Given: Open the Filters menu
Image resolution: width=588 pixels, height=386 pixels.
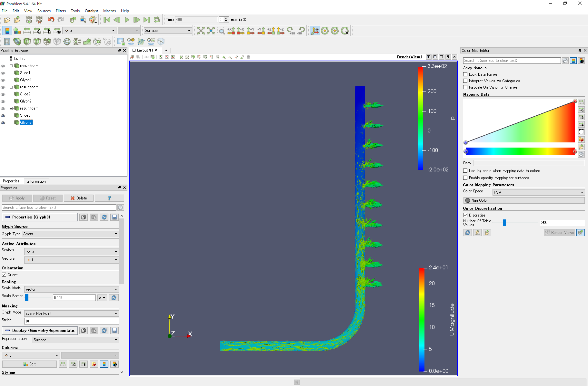Looking at the screenshot, I should point(61,11).
